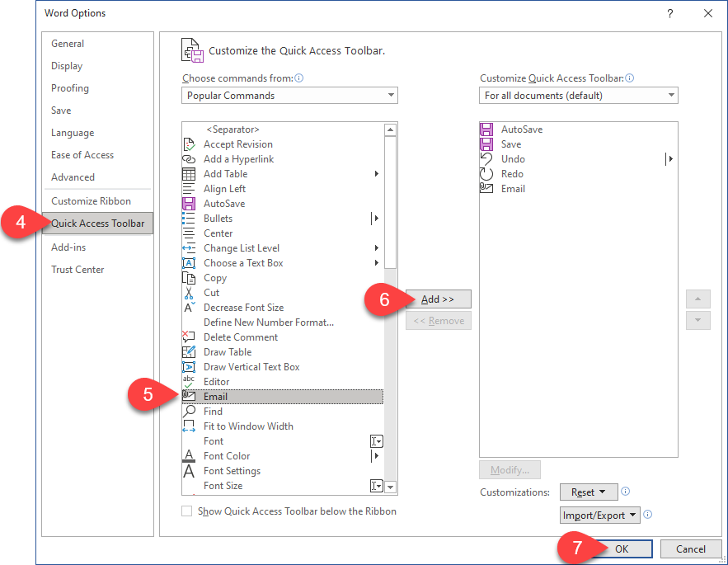728x565 pixels.
Task: Click the info icon next to Import/Export
Action: 648,515
